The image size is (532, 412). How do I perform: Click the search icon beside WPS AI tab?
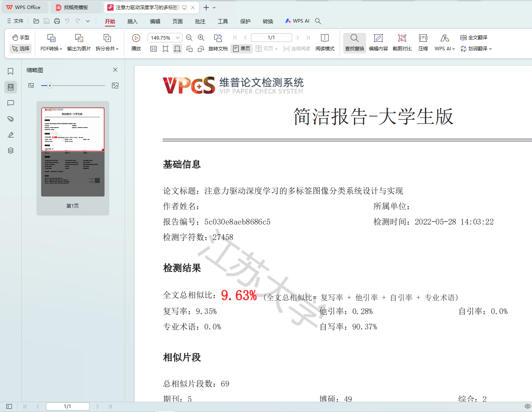point(318,21)
